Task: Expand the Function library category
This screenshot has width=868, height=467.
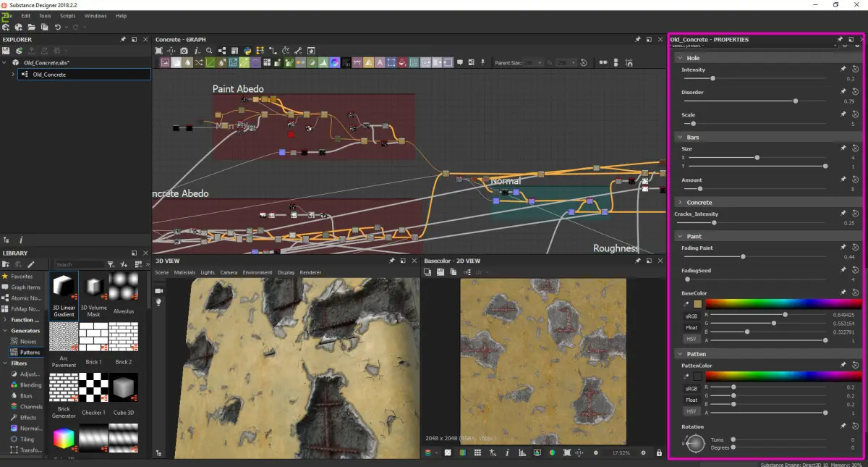Action: [5, 319]
